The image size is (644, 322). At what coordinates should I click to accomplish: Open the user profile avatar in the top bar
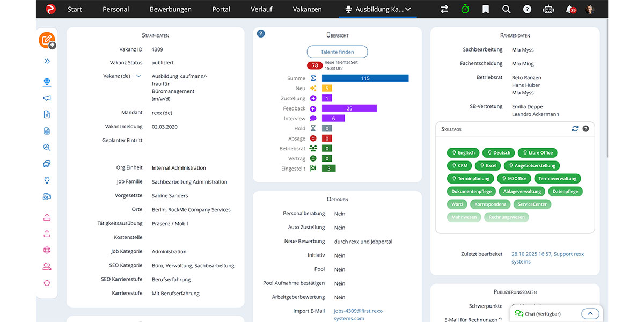[589, 9]
